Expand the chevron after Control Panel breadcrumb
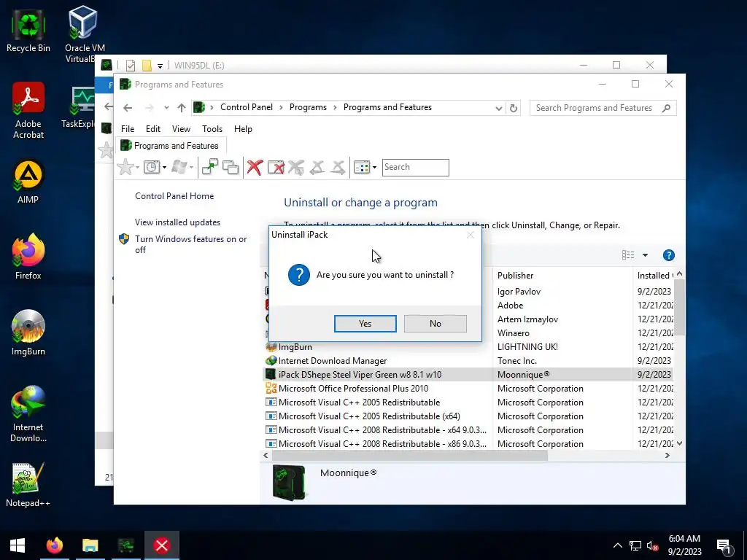The width and height of the screenshot is (747, 560). point(281,108)
